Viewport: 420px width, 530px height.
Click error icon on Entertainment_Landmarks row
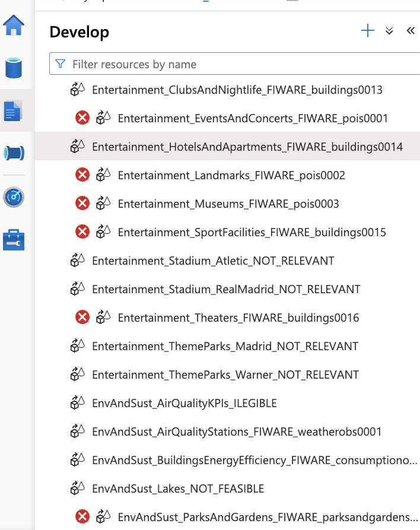(82, 175)
